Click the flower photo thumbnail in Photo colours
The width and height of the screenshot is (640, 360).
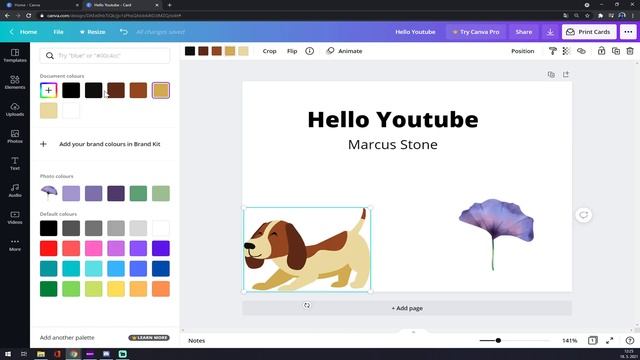[x=49, y=193]
